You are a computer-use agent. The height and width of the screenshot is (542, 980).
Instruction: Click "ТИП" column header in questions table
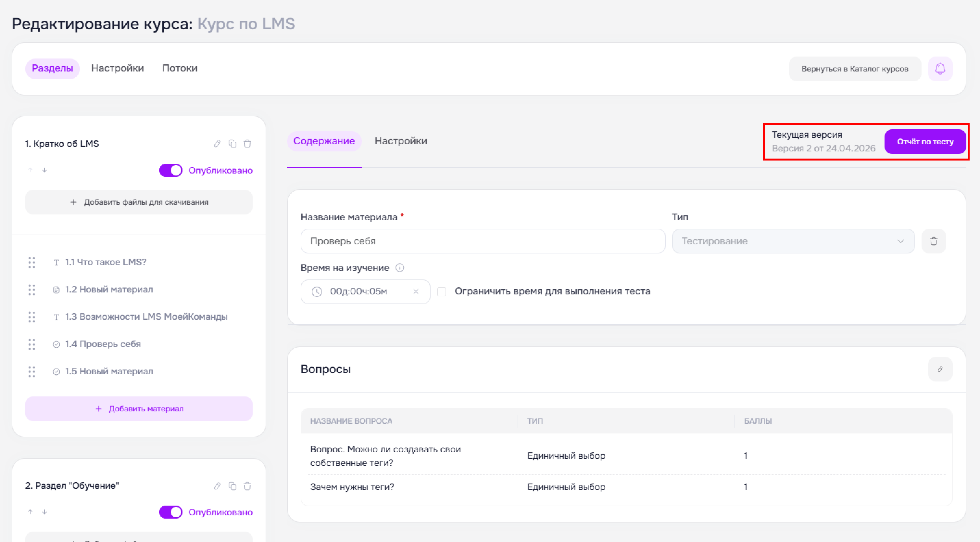coord(535,421)
